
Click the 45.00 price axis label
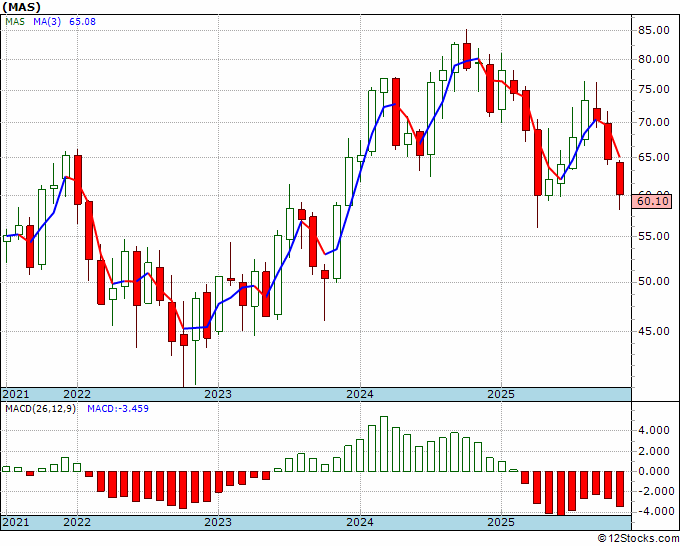click(653, 331)
